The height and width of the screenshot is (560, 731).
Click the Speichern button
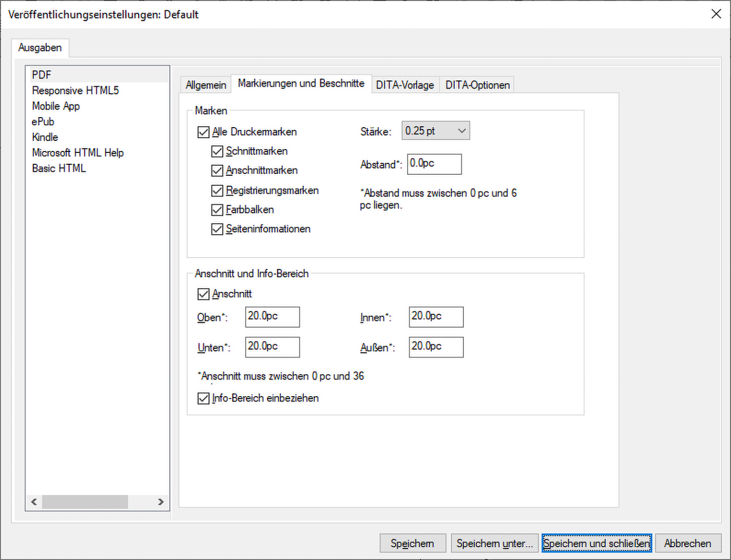[x=412, y=543]
